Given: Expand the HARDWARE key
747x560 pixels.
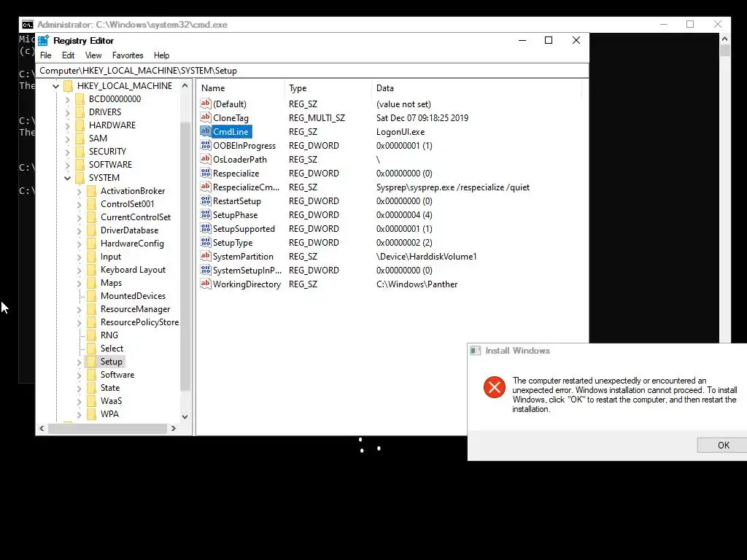Looking at the screenshot, I should [68, 125].
